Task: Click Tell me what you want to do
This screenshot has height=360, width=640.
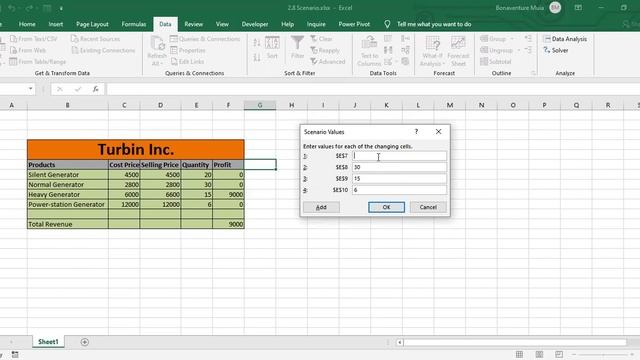Action: 434,24
